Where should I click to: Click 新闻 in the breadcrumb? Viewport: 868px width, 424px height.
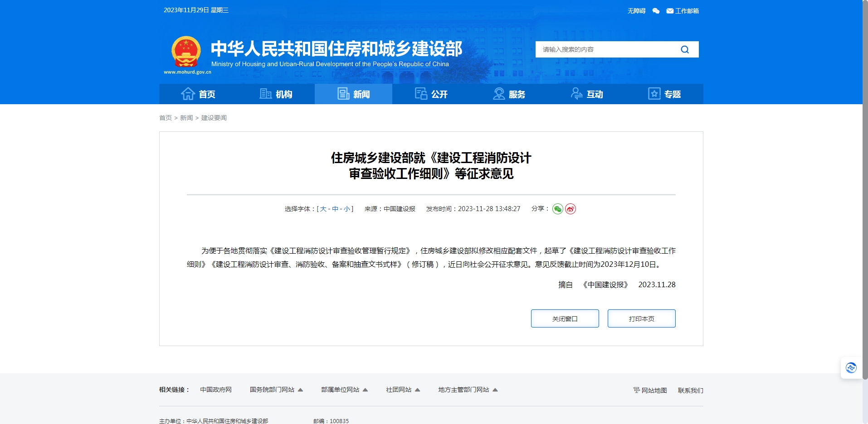pyautogui.click(x=186, y=118)
